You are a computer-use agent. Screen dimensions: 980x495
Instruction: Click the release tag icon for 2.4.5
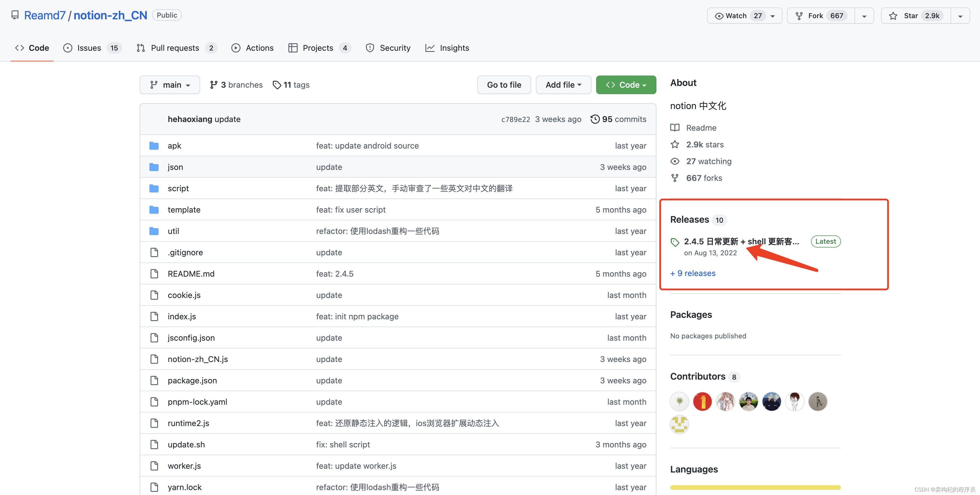[x=675, y=242]
